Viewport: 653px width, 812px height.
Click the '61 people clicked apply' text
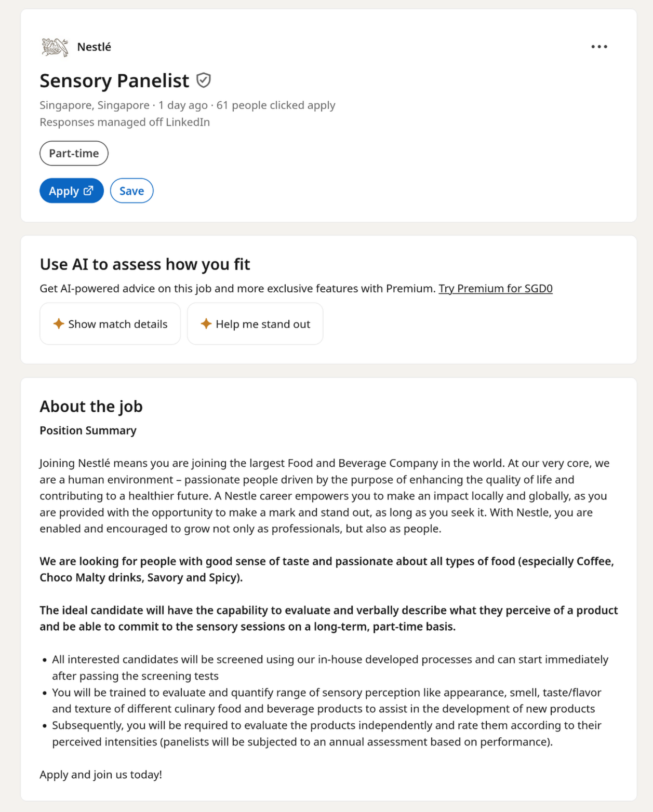coord(276,105)
